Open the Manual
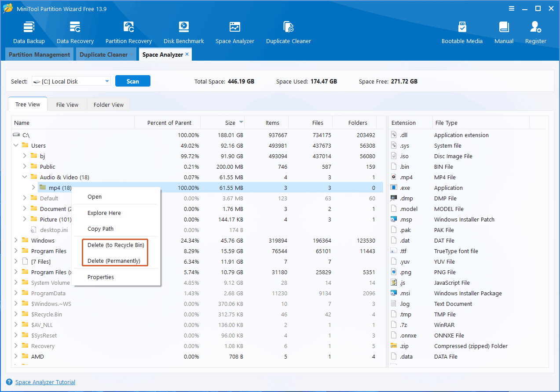This screenshot has height=392, width=560. tap(504, 32)
